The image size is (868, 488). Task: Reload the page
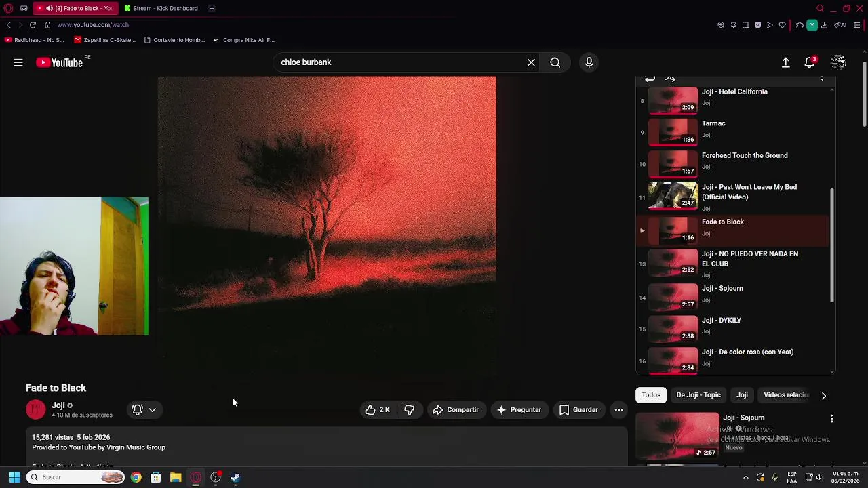(33, 25)
